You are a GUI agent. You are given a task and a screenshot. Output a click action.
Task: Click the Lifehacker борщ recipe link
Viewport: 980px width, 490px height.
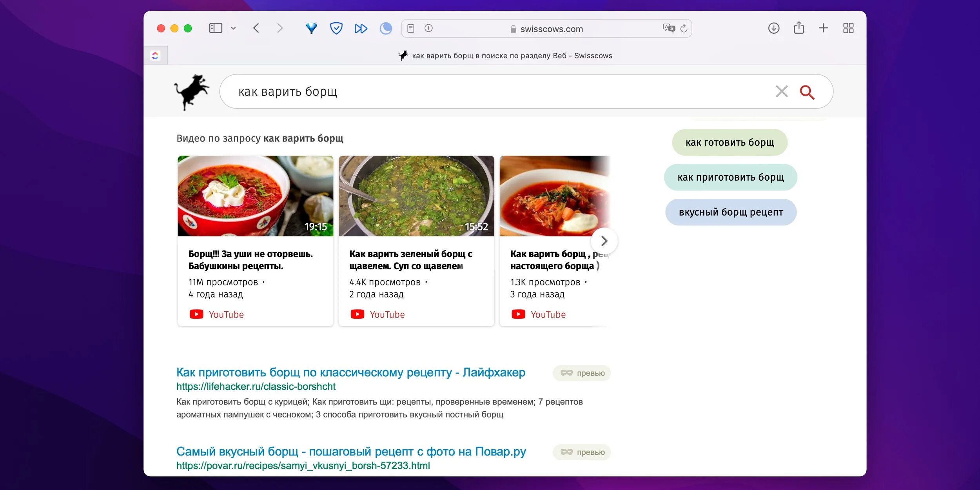[350, 372]
